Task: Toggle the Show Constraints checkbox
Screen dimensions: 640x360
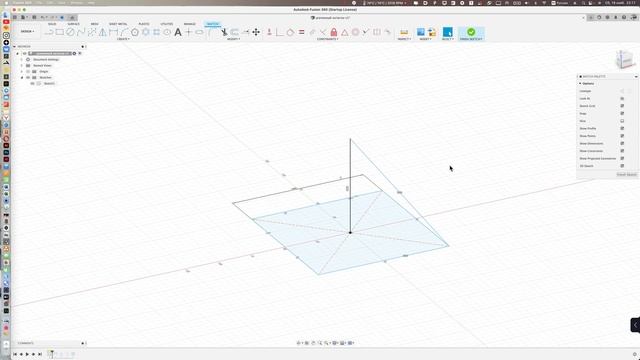Action: coord(622,151)
